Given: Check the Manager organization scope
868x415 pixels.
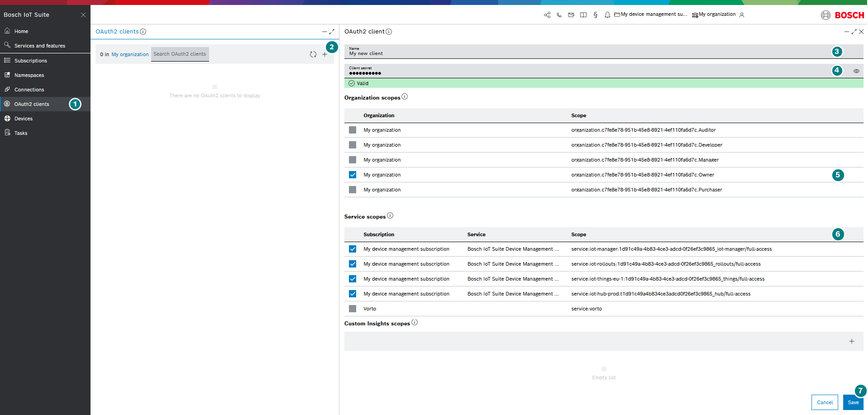Looking at the screenshot, I should tap(353, 160).
